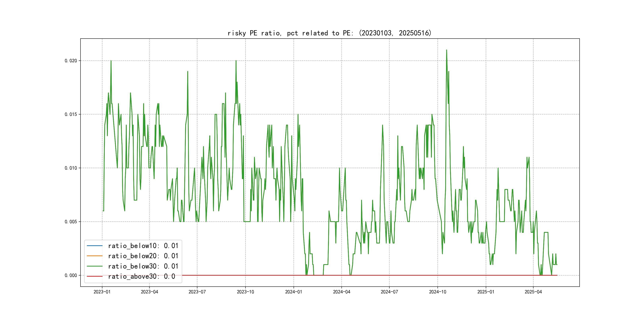Image resolution: width=644 pixels, height=322 pixels.
Task: Click the red ratio_above30 legend line
Action: click(x=94, y=276)
